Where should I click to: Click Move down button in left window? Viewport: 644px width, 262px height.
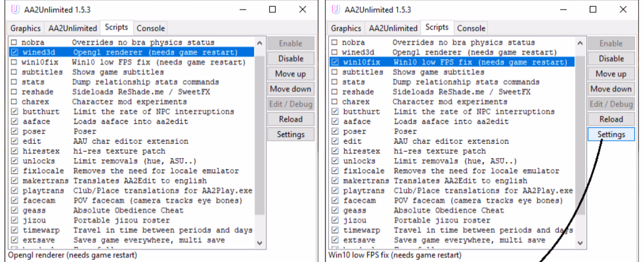click(x=291, y=89)
